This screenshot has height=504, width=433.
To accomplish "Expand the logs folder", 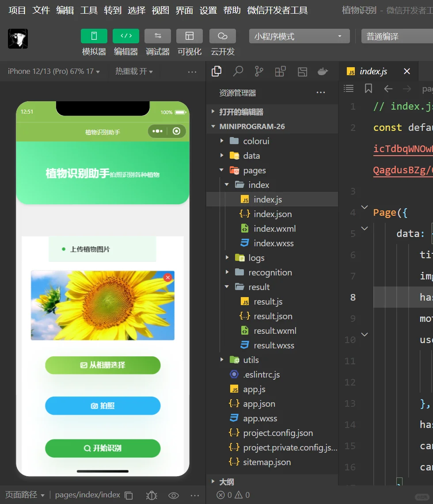I will click(272, 258).
